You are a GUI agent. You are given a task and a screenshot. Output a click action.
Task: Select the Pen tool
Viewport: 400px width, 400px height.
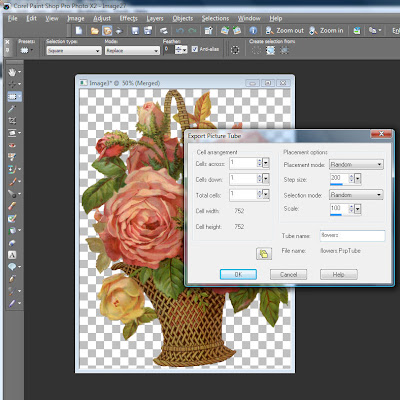point(12,279)
